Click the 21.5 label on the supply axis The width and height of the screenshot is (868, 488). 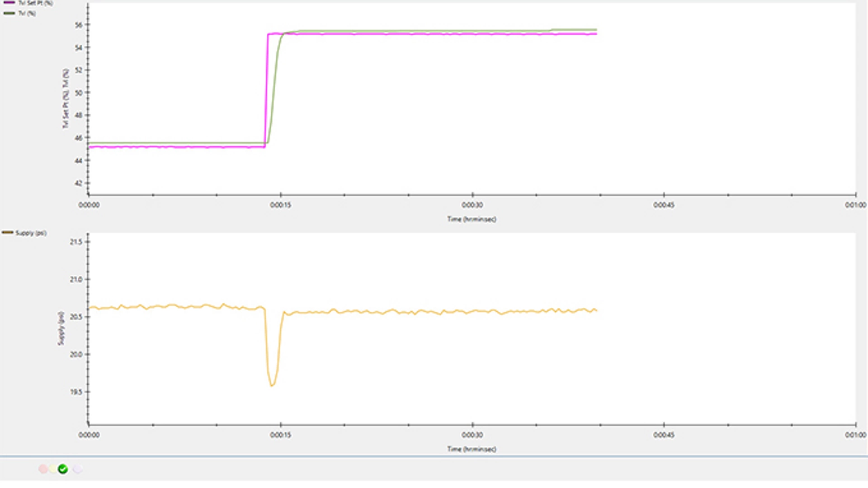(x=76, y=242)
